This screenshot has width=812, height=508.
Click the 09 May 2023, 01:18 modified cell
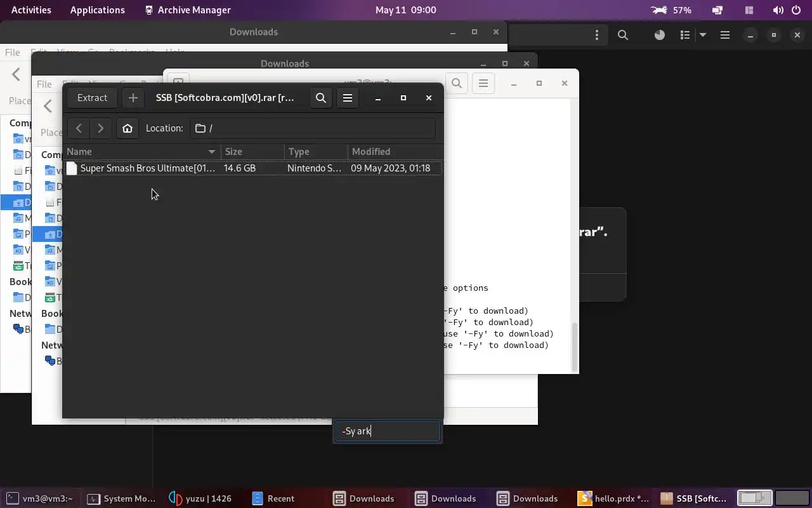pyautogui.click(x=391, y=168)
